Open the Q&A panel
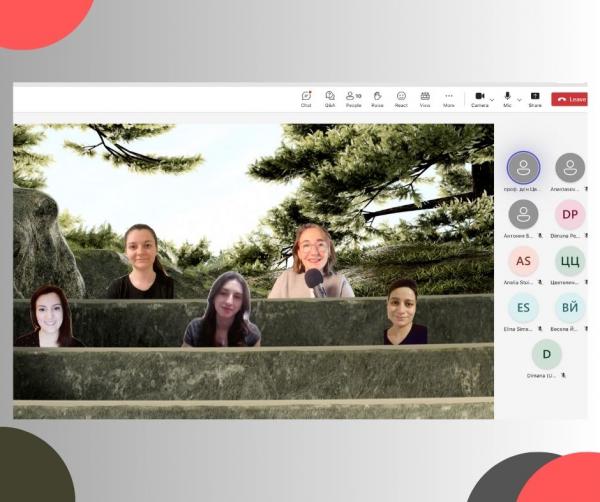Screen dimensions: 600x502 click(330, 99)
